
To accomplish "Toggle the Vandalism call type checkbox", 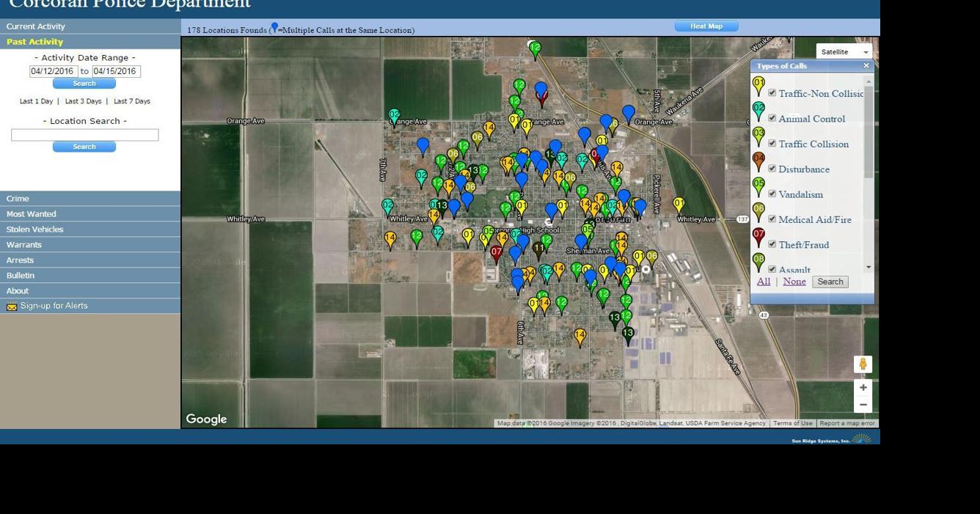I will [x=772, y=194].
